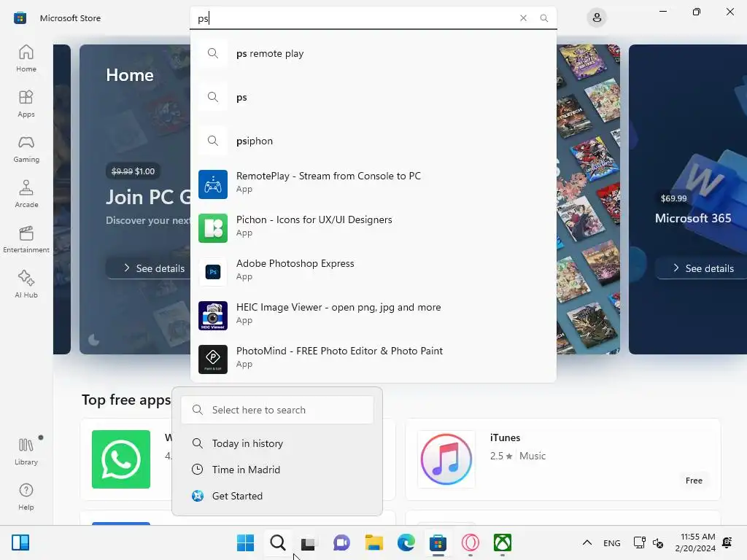747x560 pixels.
Task: Open Arcade in the sidebar
Action: pyautogui.click(x=26, y=194)
